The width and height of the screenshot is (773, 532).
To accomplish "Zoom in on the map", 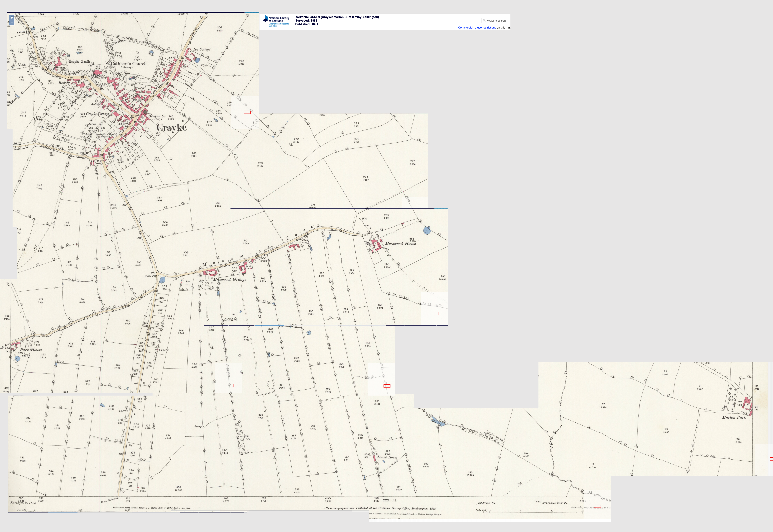I will pos(12,18).
